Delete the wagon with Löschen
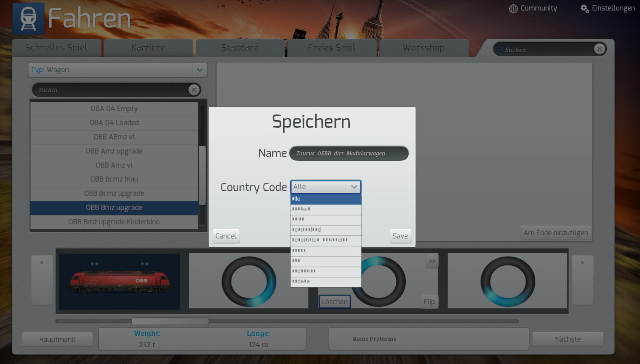Image resolution: width=640 pixels, height=364 pixels. point(334,302)
